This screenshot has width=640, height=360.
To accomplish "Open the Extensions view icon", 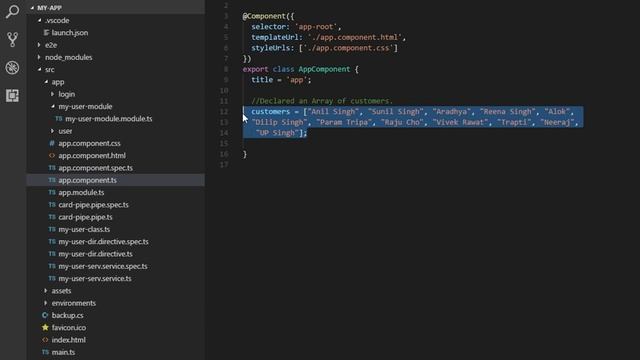I will click(x=12, y=96).
